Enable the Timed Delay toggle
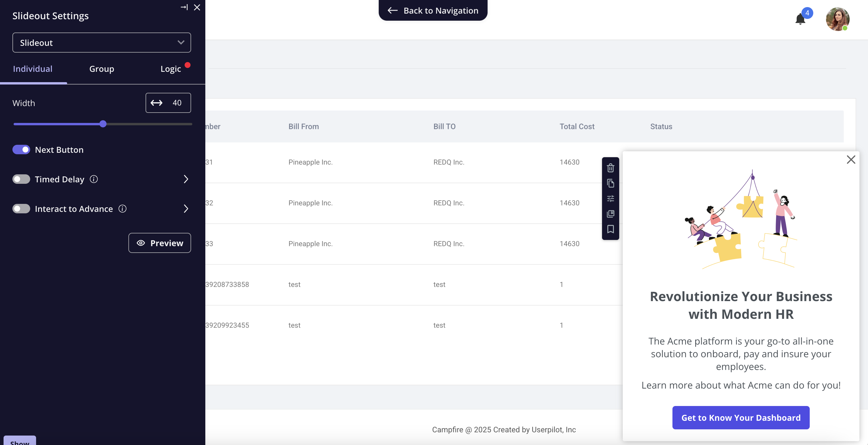Viewport: 868px width, 445px height. (21, 179)
